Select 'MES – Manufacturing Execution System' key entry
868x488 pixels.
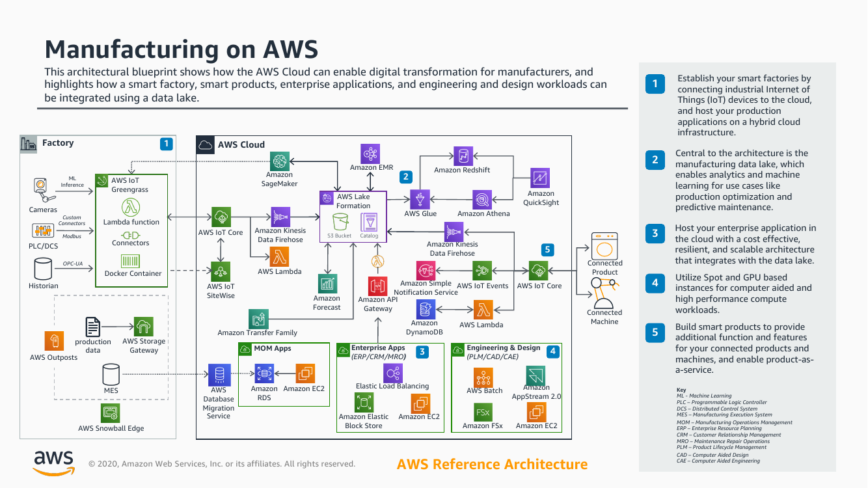click(x=724, y=414)
